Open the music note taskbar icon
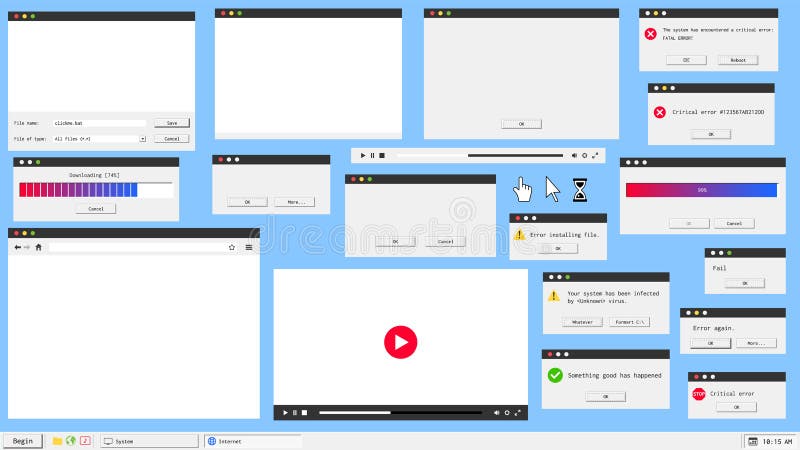This screenshot has width=800, height=450. click(85, 440)
